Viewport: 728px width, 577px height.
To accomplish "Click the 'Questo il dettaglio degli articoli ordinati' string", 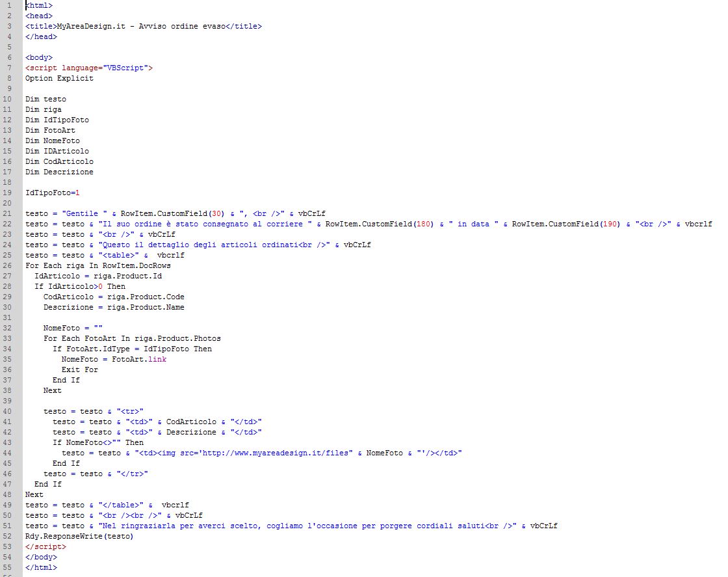I will tap(214, 245).
